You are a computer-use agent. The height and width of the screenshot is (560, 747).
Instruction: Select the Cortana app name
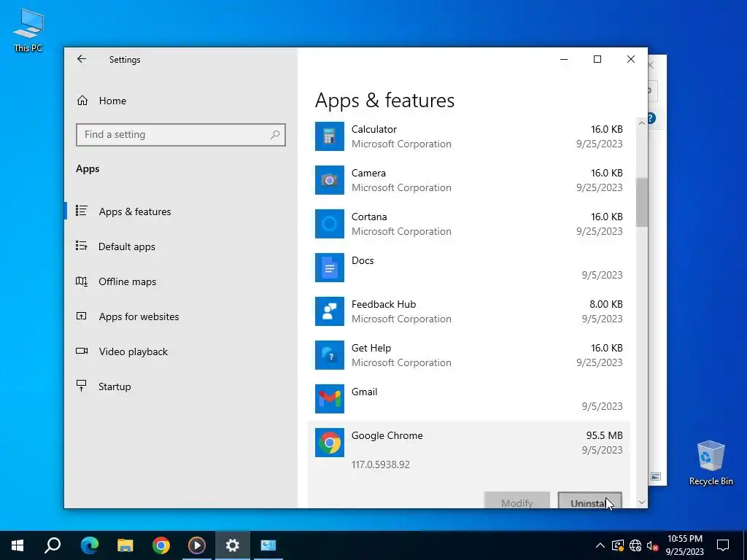pos(369,217)
